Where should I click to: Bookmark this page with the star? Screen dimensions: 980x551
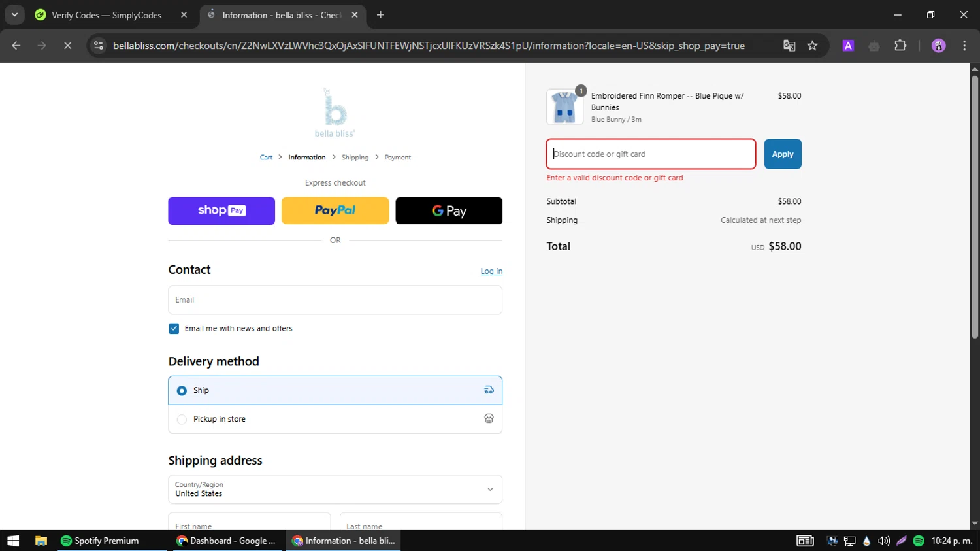coord(812,46)
